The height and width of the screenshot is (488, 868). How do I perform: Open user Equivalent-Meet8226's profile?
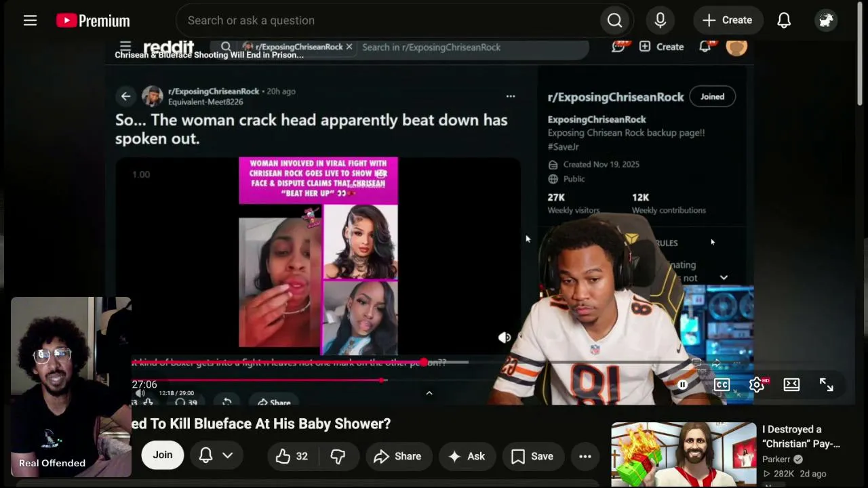[x=205, y=102]
